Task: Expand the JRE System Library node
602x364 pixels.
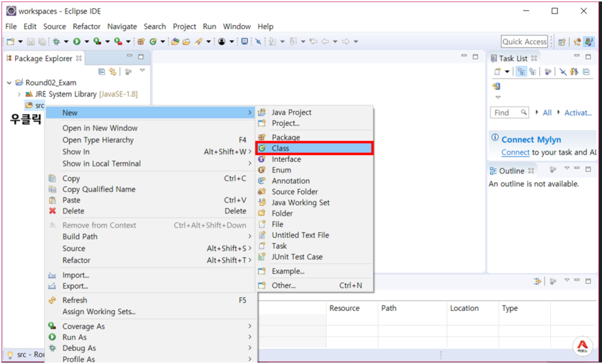Action: (x=19, y=94)
